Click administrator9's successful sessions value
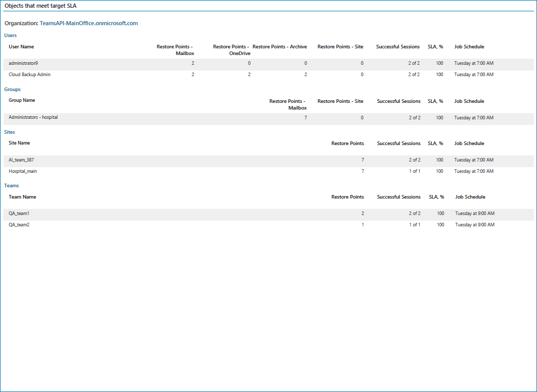 (414, 63)
